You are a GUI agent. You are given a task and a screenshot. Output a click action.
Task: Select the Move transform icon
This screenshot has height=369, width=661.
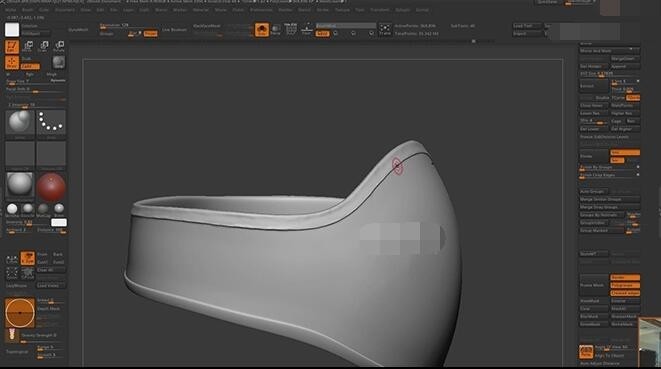click(28, 46)
